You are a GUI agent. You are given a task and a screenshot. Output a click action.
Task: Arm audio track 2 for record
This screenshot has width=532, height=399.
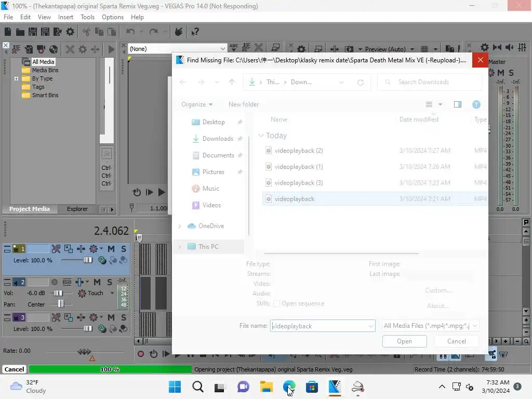pos(54,282)
